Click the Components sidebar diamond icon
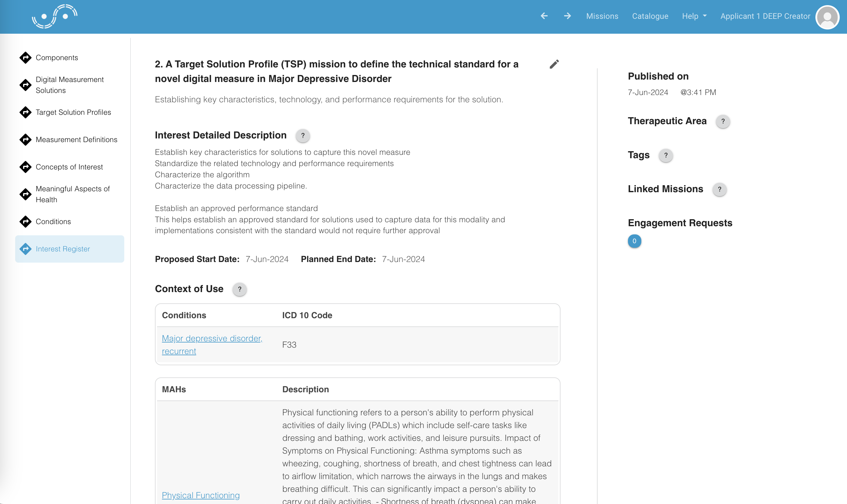The image size is (847, 504). point(26,57)
